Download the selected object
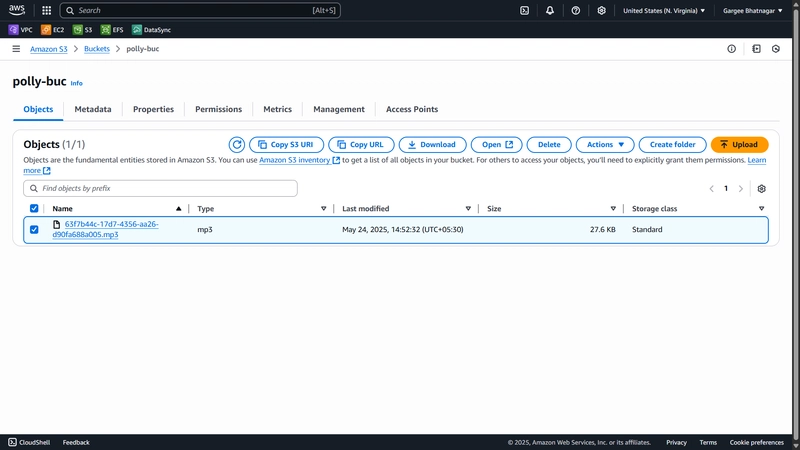The height and width of the screenshot is (450, 800). 433,144
